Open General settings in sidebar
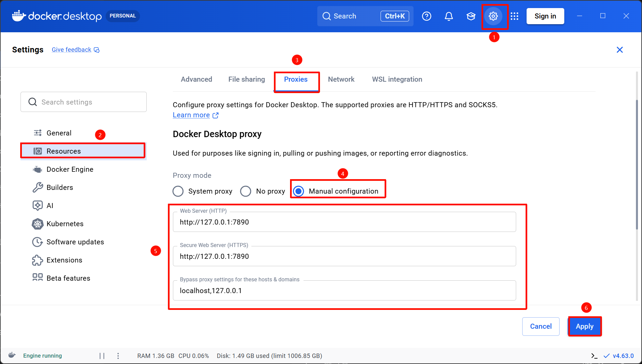The height and width of the screenshot is (364, 642). [83, 133]
